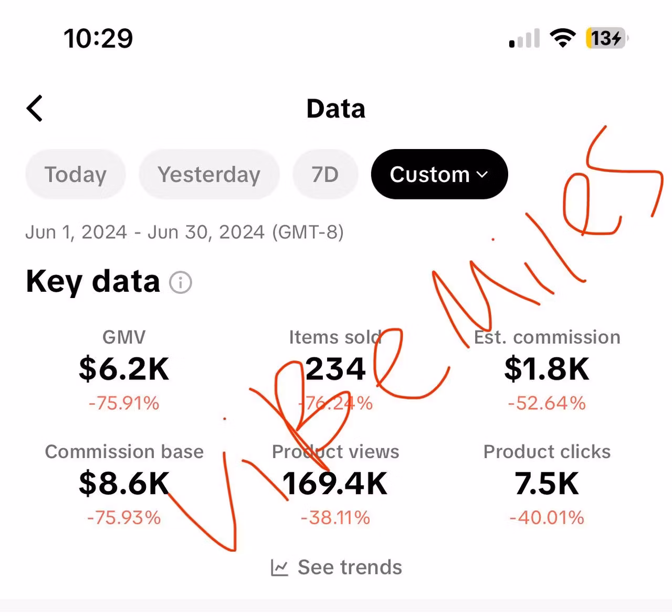Select the Today filter
This screenshot has height=616, width=672.
pos(76,174)
